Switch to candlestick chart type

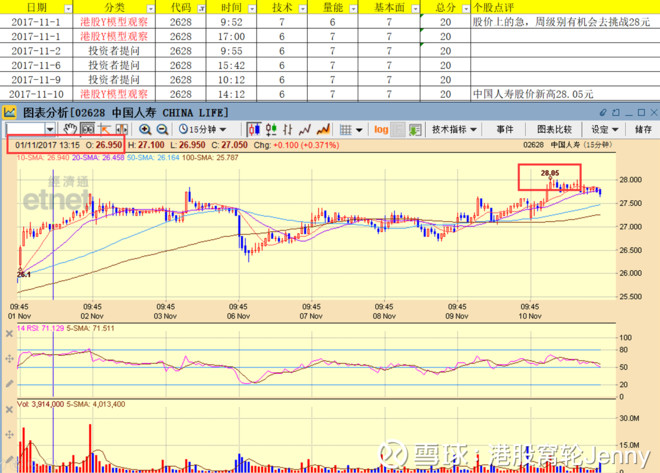point(253,129)
